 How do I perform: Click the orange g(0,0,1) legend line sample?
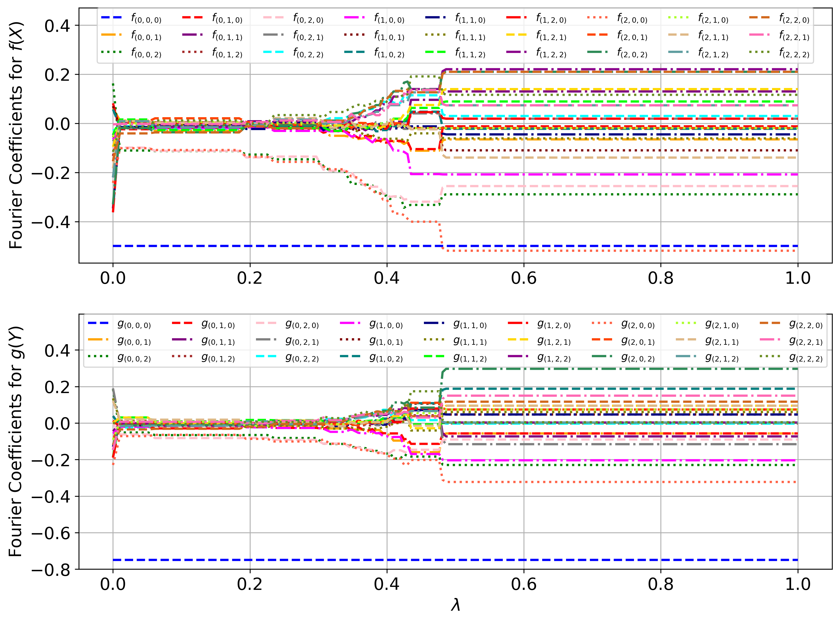(x=98, y=340)
